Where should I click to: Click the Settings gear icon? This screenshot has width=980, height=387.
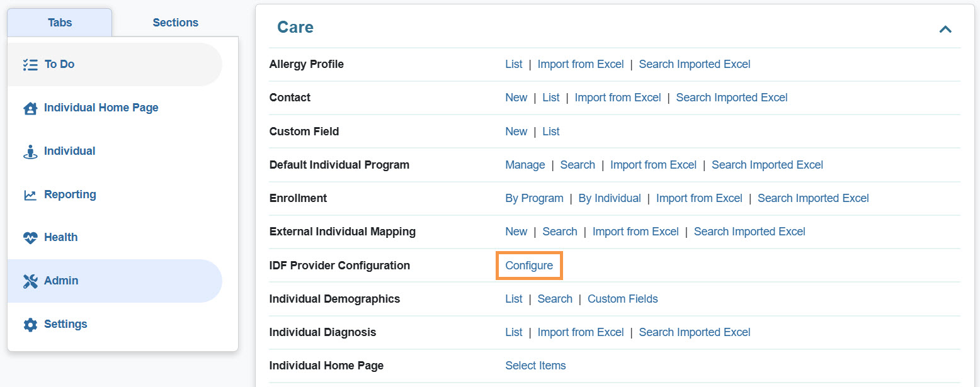pyautogui.click(x=30, y=325)
